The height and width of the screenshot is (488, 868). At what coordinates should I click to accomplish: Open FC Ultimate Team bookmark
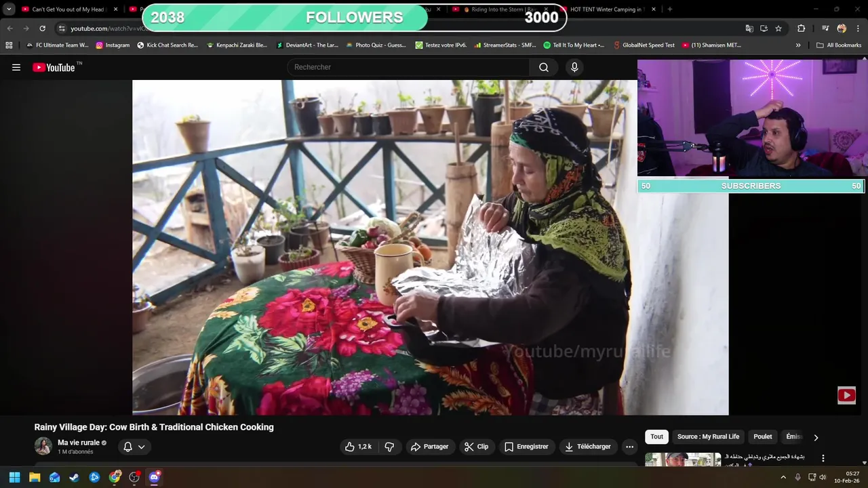pos(57,45)
